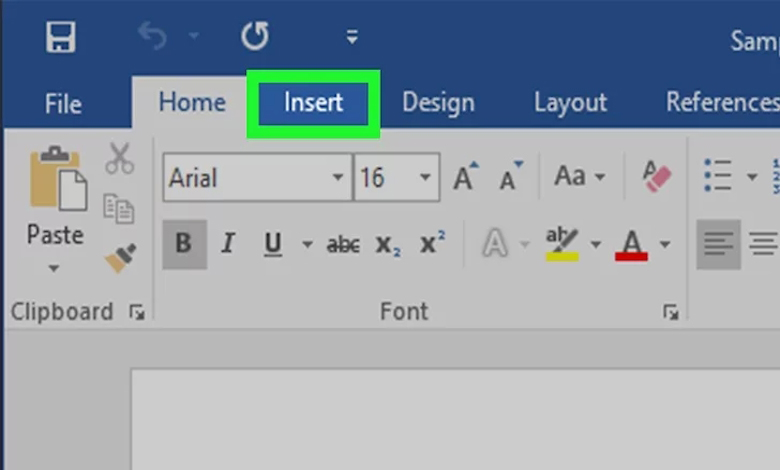Click the Redo/Repeat arrow icon

(255, 38)
